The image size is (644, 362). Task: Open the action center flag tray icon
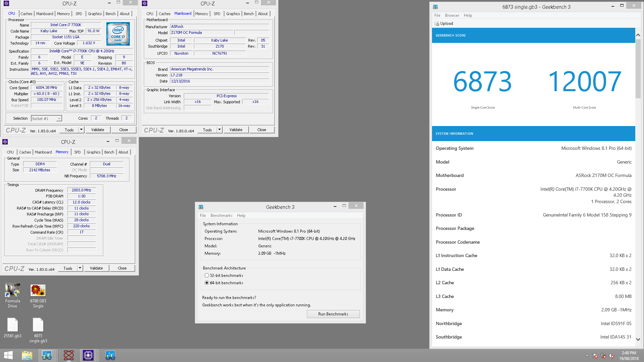tap(595, 356)
